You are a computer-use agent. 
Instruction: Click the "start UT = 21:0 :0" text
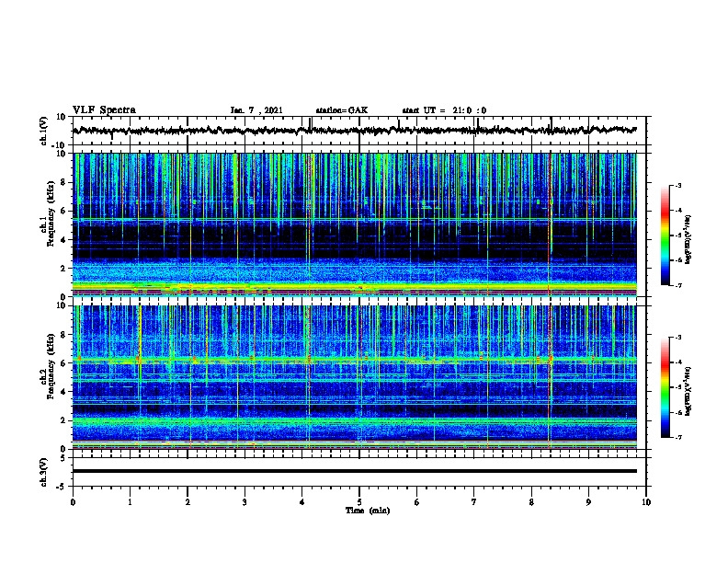pyautogui.click(x=444, y=110)
